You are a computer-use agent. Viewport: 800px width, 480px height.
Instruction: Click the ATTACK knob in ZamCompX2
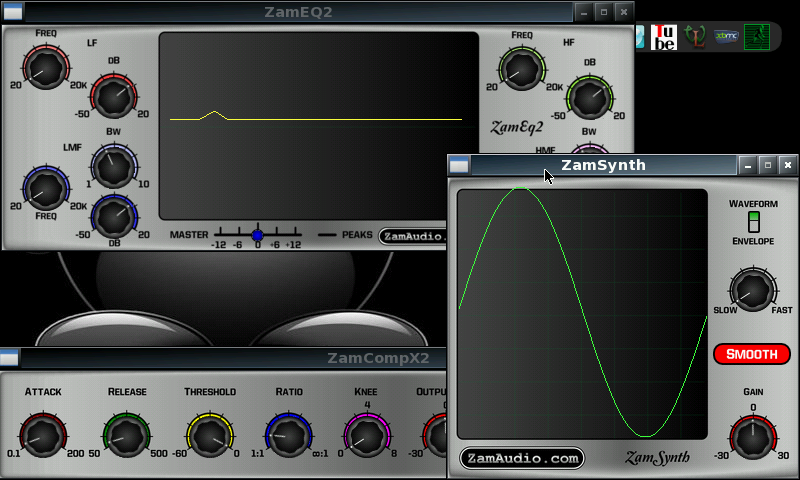coord(43,435)
